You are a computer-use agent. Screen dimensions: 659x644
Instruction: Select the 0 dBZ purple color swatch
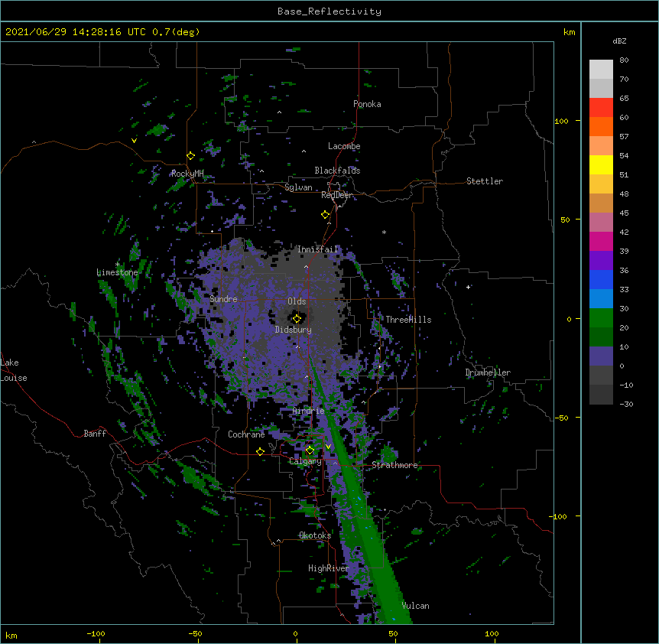601,356
